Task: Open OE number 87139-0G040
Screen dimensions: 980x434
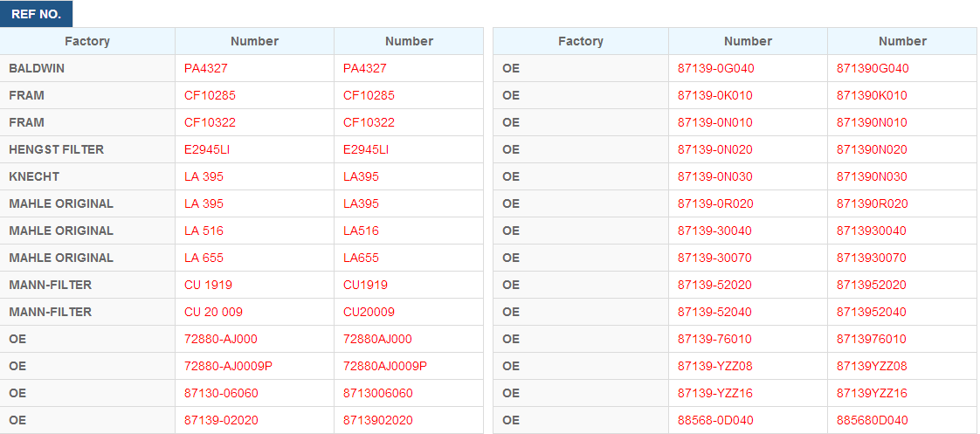Action: [x=715, y=69]
